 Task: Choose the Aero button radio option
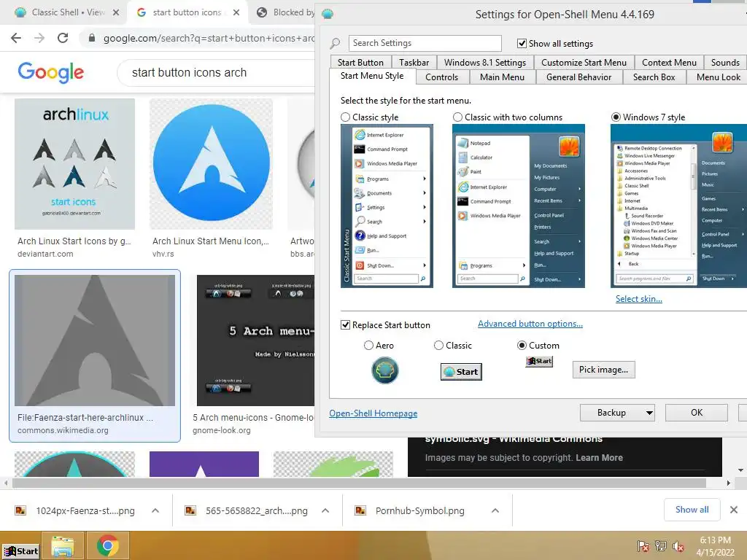click(368, 345)
